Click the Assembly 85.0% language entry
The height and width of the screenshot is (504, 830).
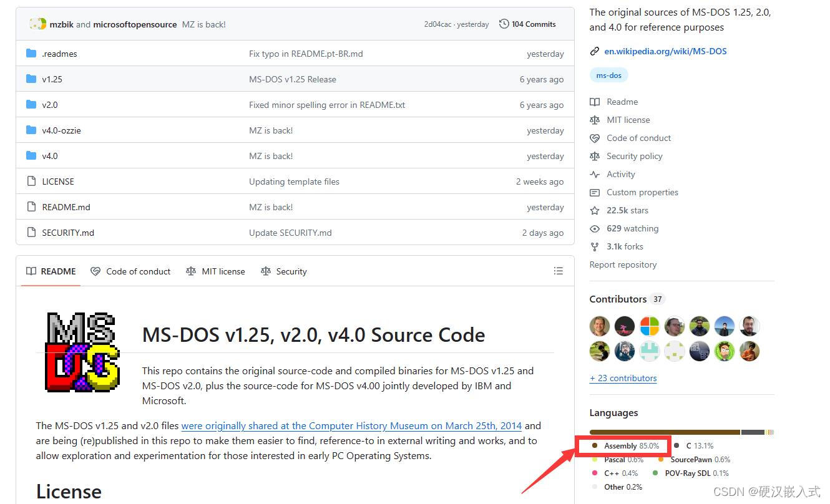click(x=625, y=446)
